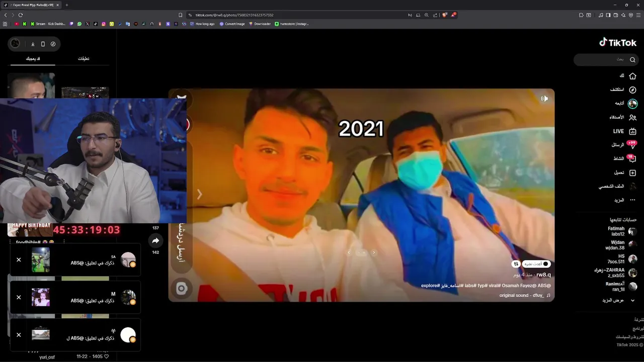This screenshot has width=644, height=362.
Task: Click the bookmark page icon
Action: 180,15
